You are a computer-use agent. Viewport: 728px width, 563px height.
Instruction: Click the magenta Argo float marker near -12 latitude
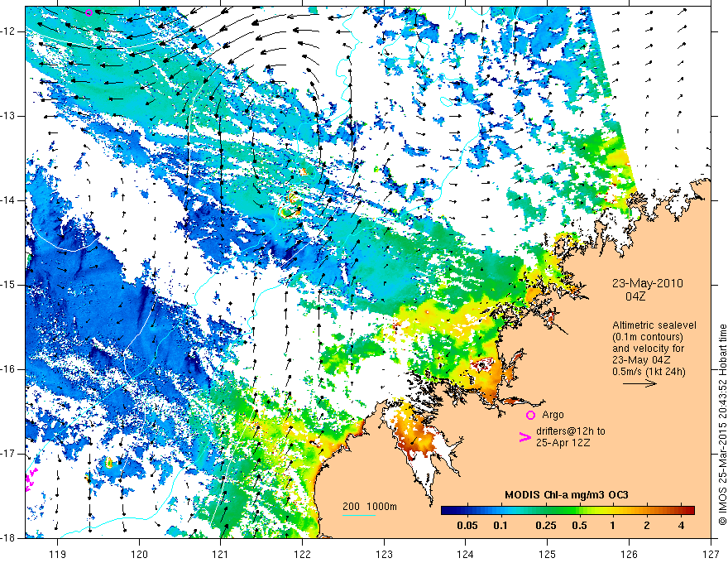point(89,12)
